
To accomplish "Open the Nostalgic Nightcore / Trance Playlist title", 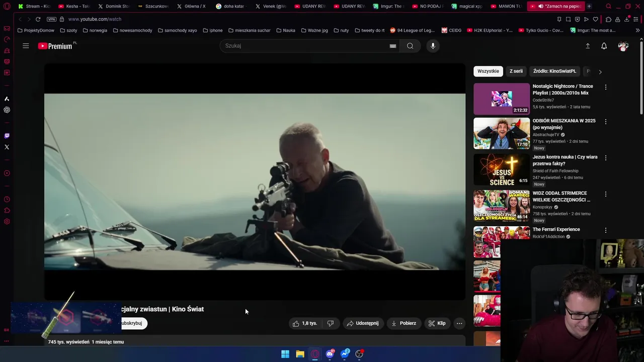I will pyautogui.click(x=563, y=89).
